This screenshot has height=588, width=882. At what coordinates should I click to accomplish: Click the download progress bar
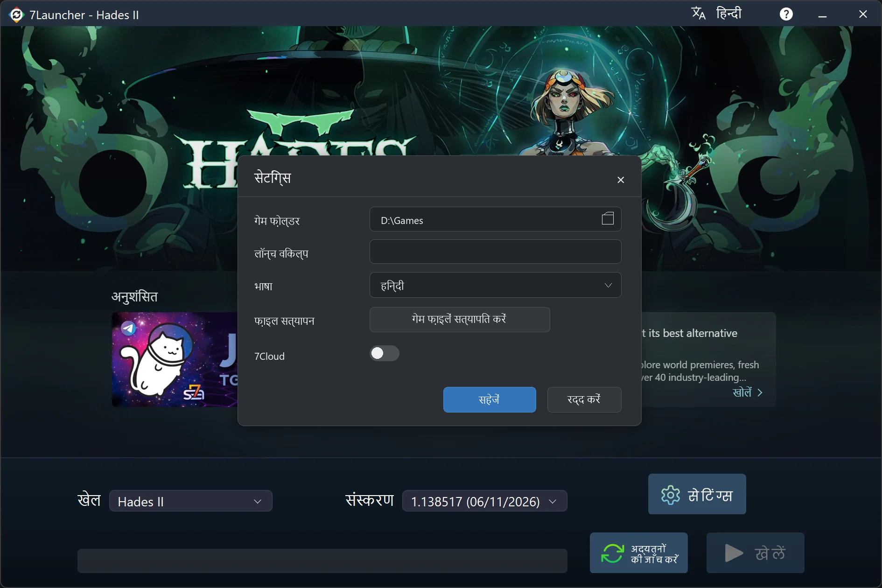tap(322, 560)
